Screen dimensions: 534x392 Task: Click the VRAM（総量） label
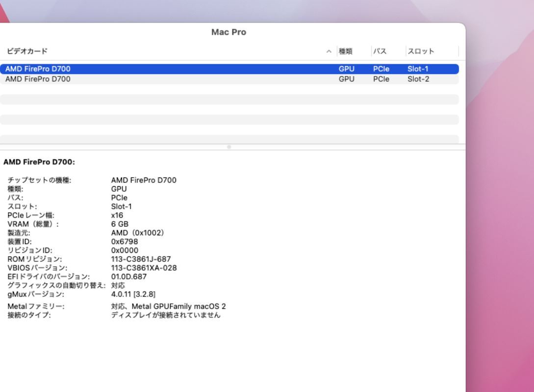(33, 224)
